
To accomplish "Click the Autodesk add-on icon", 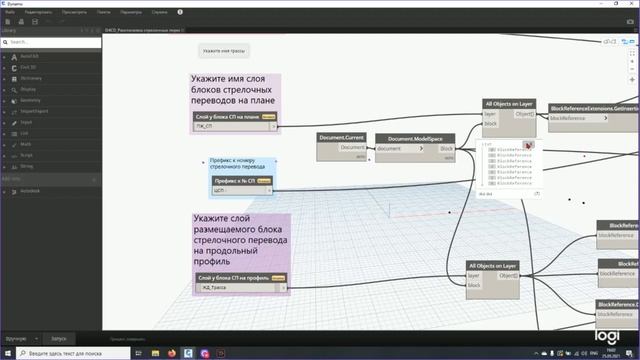I will pyautogui.click(x=14, y=191).
